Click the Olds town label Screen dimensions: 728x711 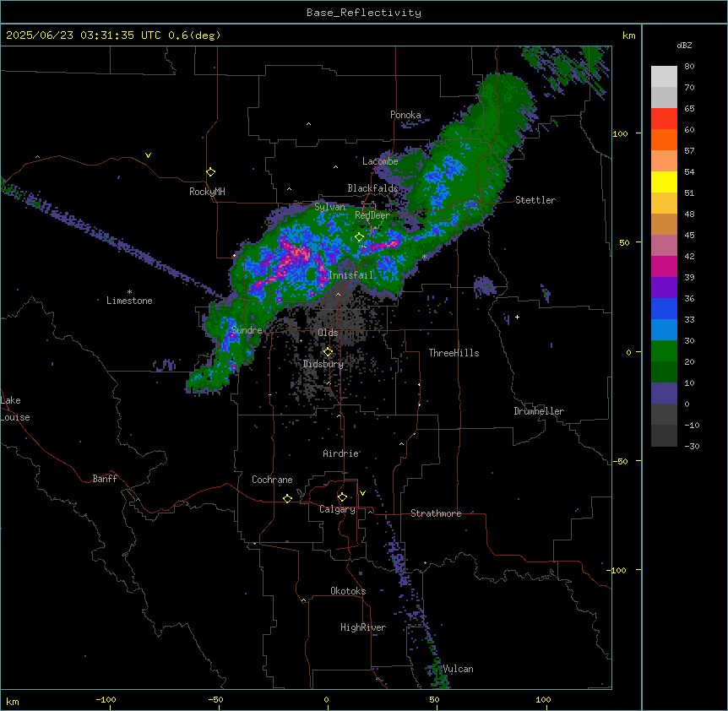click(328, 333)
